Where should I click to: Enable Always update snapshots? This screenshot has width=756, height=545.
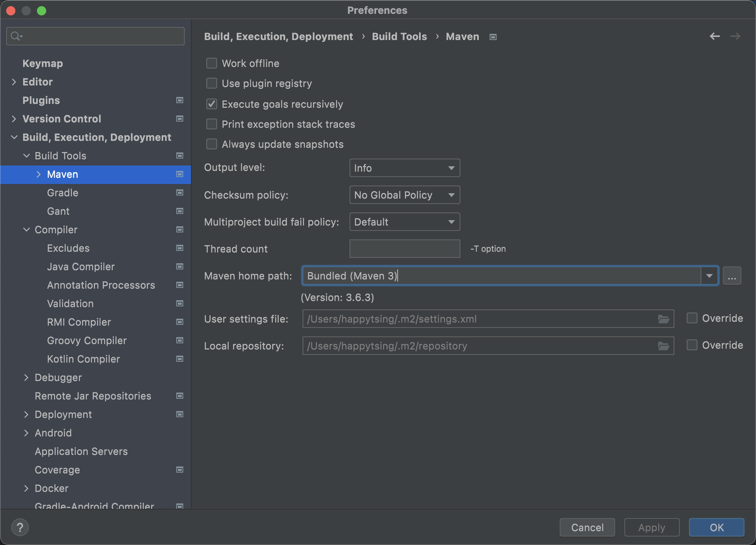tap(212, 144)
